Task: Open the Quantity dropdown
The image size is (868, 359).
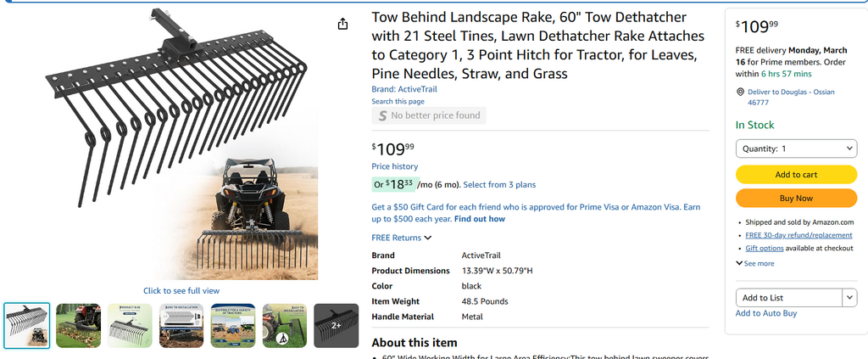Action: click(796, 149)
